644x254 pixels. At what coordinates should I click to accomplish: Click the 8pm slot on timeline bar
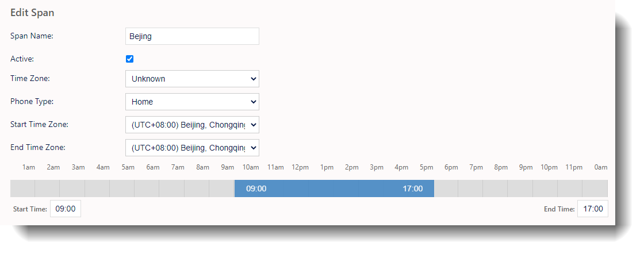[x=495, y=188]
